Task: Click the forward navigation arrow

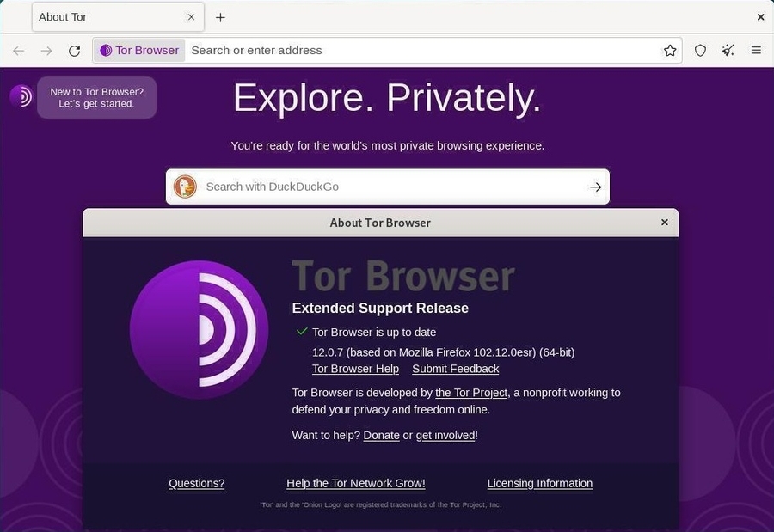Action: coord(46,51)
